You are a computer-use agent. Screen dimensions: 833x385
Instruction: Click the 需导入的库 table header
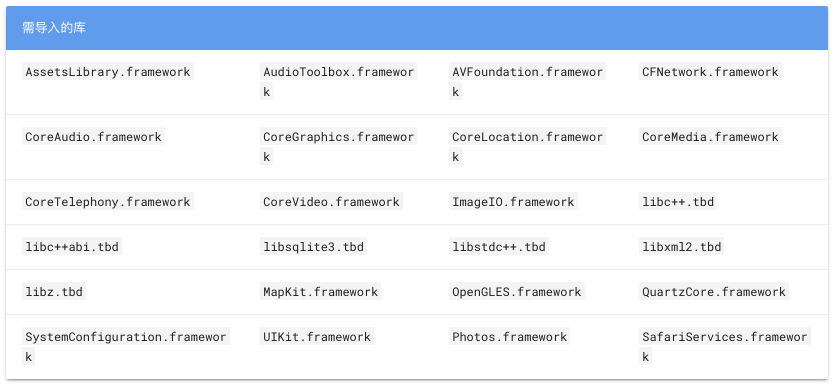[x=416, y=28]
